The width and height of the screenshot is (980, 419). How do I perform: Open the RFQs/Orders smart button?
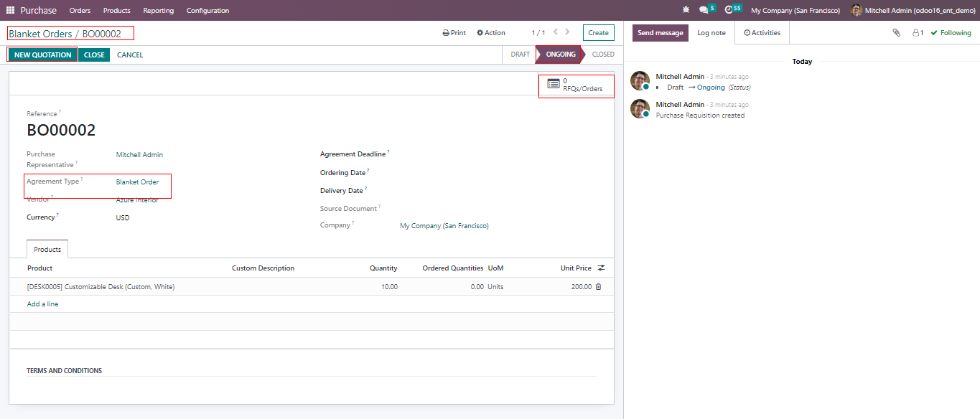coord(576,85)
